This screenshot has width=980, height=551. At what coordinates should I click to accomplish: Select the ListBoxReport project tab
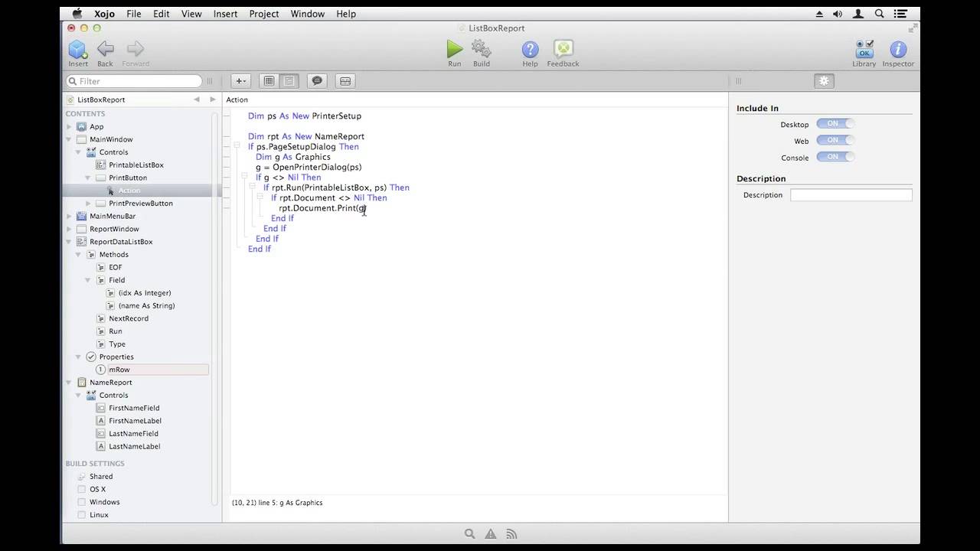(x=101, y=99)
